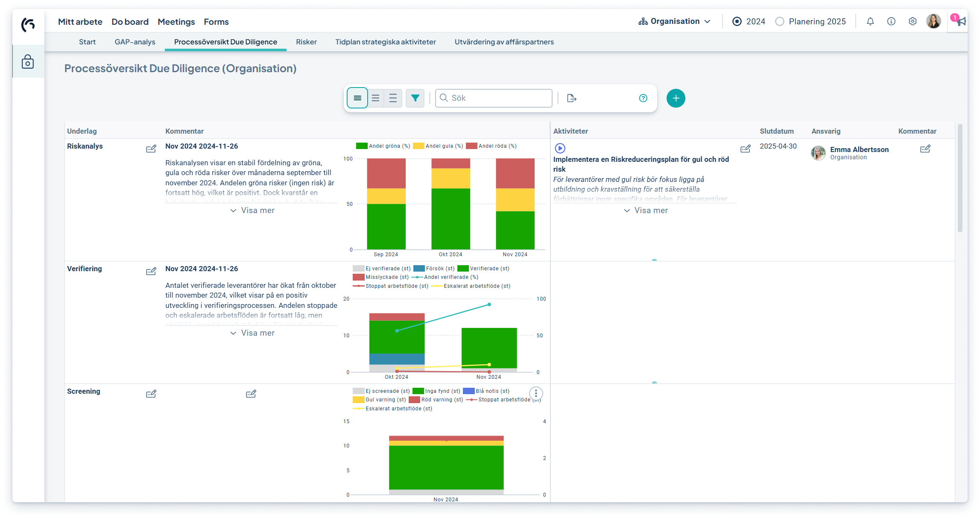The height and width of the screenshot is (518, 980).
Task: Click the 2025-04-30 end date
Action: click(778, 146)
